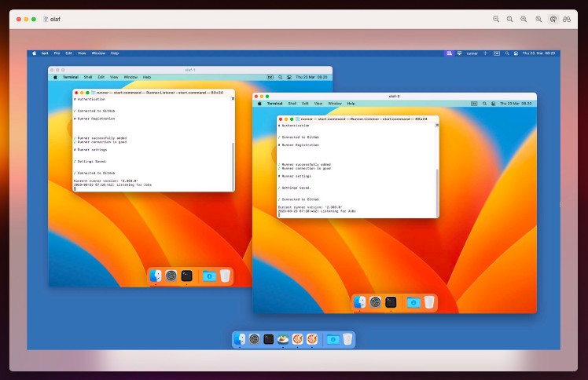This screenshot has width=588, height=380.
Task: Click the binoculars observe icon
Action: pos(566,19)
